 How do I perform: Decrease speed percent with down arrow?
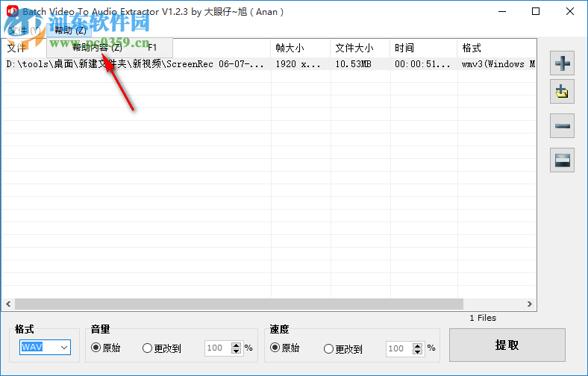(x=417, y=352)
